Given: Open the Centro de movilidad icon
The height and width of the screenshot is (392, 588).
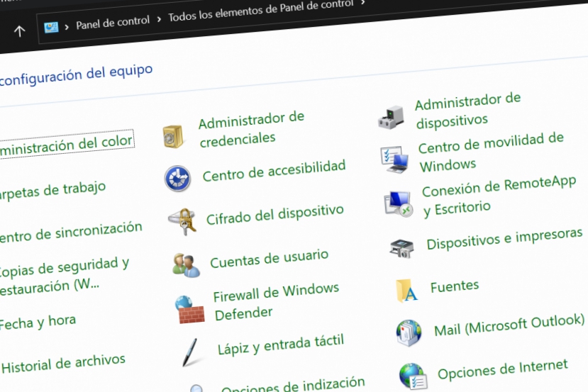Looking at the screenshot, I should [x=394, y=159].
